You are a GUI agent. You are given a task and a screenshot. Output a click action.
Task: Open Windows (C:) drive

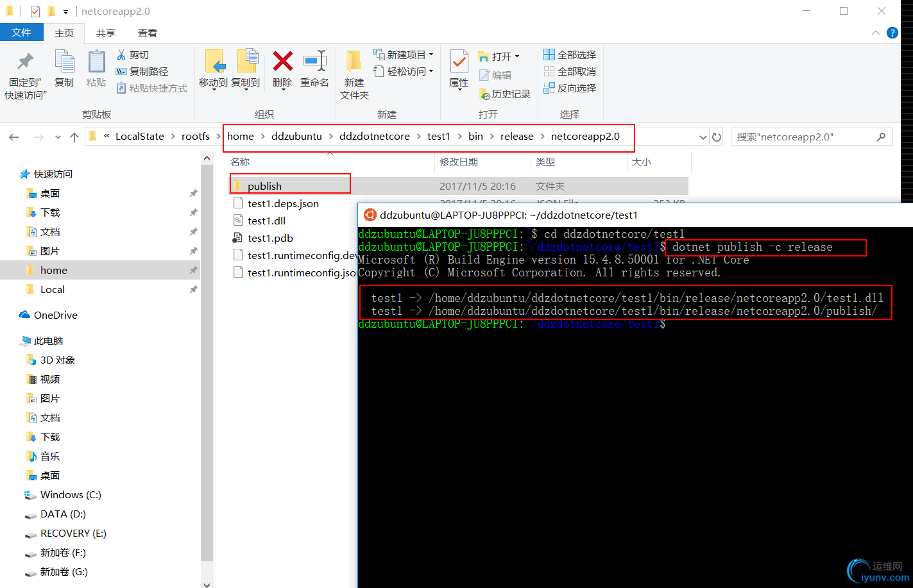71,494
